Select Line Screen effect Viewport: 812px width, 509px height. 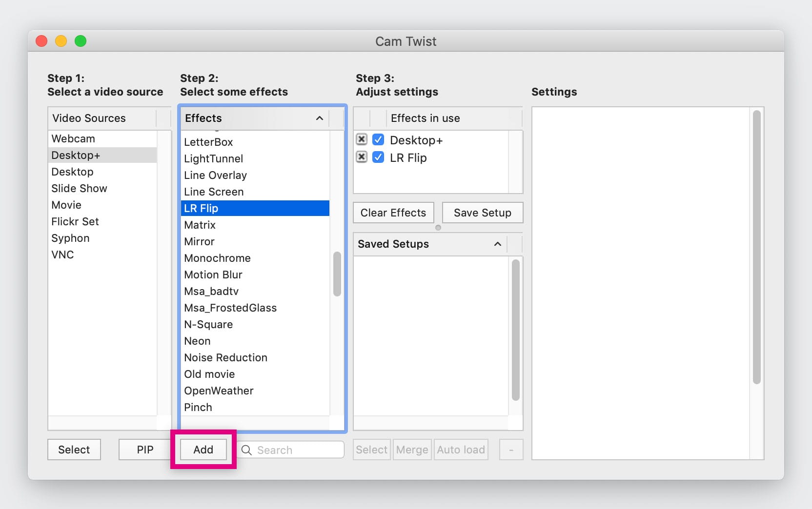pyautogui.click(x=255, y=192)
